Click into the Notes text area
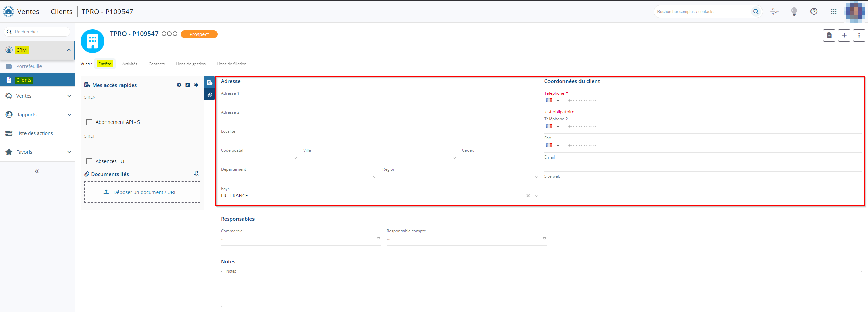Screen dimensions: 868x312 click(541, 289)
